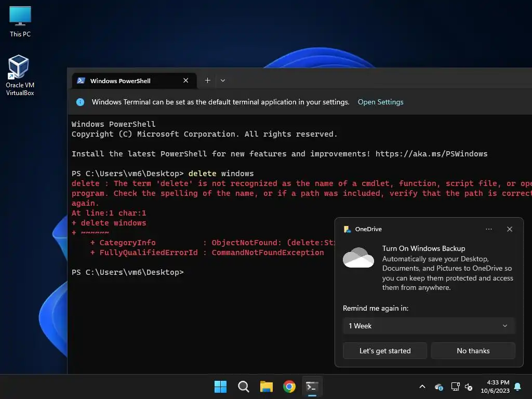This screenshot has width=532, height=399.
Task: Open This PC desktop icon
Action: (x=20, y=21)
